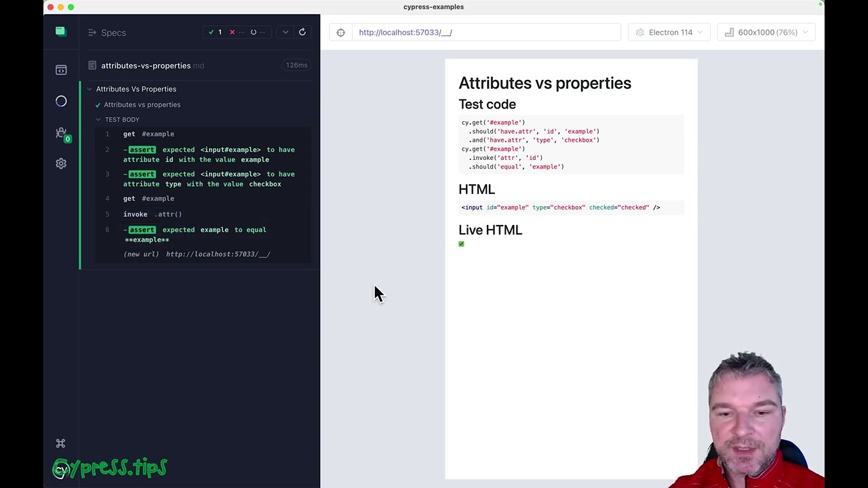Select the passed Attributes vs properties test
The width and height of the screenshot is (868, 488).
pyautogui.click(x=142, y=104)
